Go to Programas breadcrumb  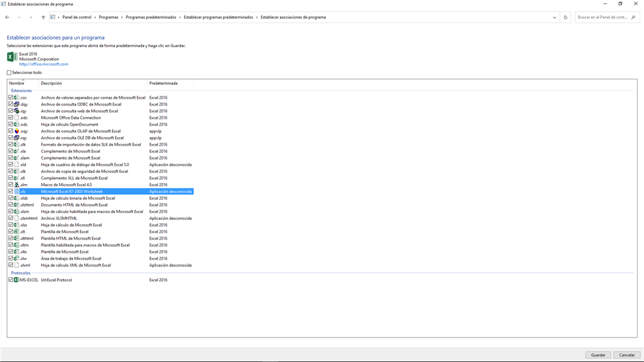coord(108,17)
